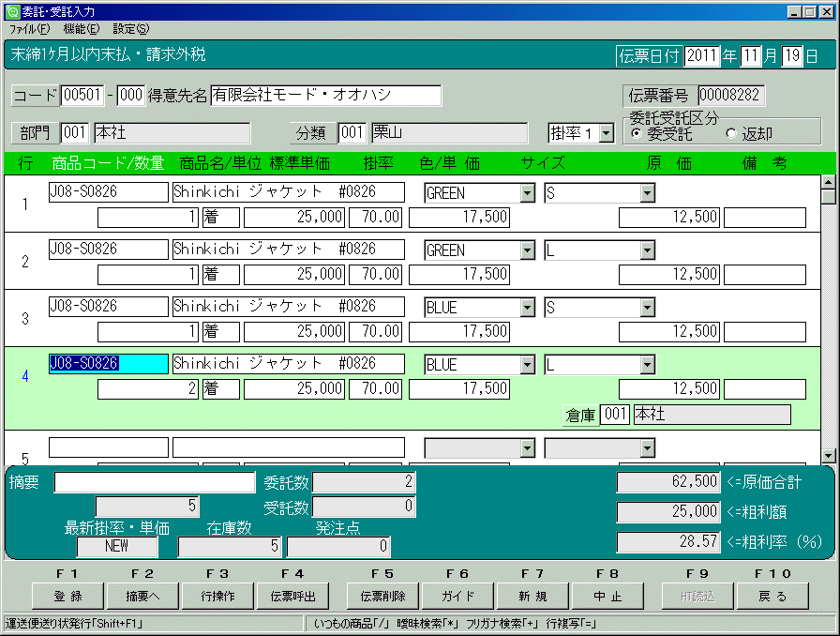Click the scroll down arrow of the item list
Image resolution: width=840 pixels, height=636 pixels.
click(828, 456)
